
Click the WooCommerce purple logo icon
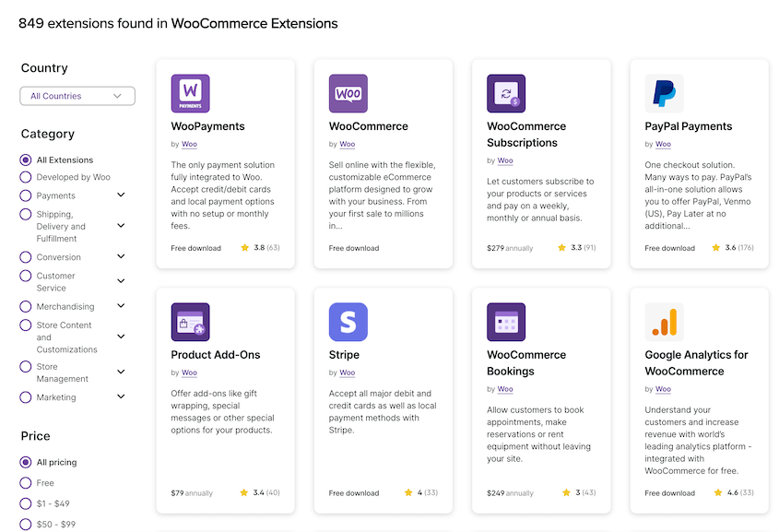(x=348, y=93)
